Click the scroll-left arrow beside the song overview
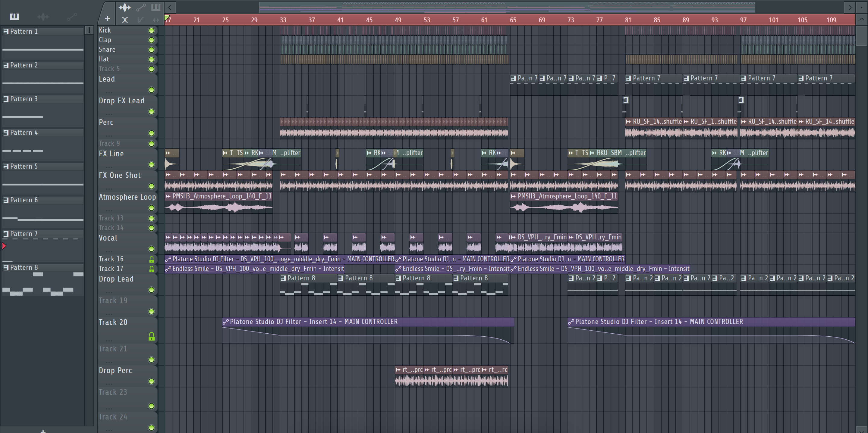The height and width of the screenshot is (433, 868). tap(170, 7)
